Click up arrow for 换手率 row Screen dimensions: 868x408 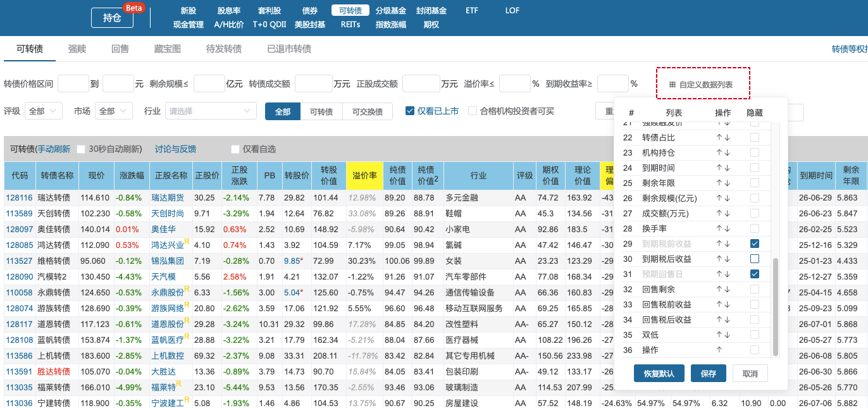719,228
